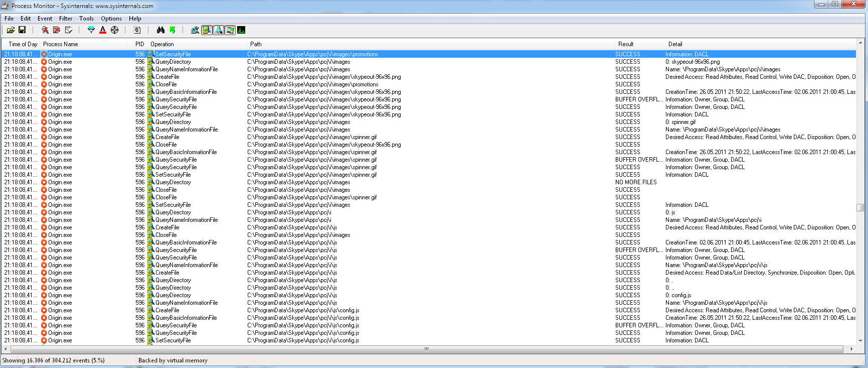Toggle Show File System Activity

(207, 30)
